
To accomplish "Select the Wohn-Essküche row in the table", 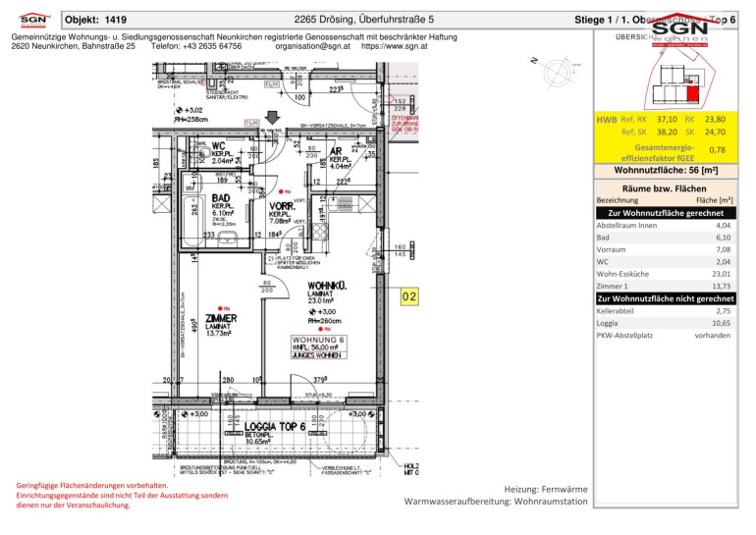I will tap(667, 274).
